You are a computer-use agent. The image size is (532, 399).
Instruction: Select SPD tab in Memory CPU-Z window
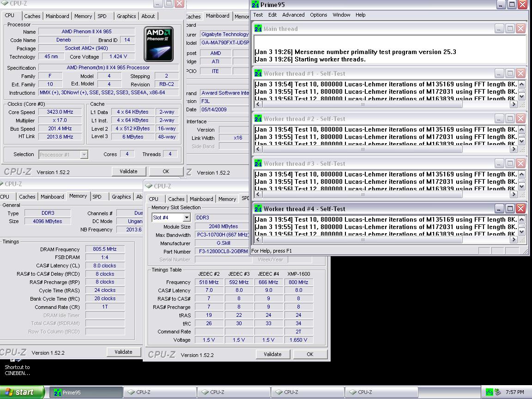(97, 196)
